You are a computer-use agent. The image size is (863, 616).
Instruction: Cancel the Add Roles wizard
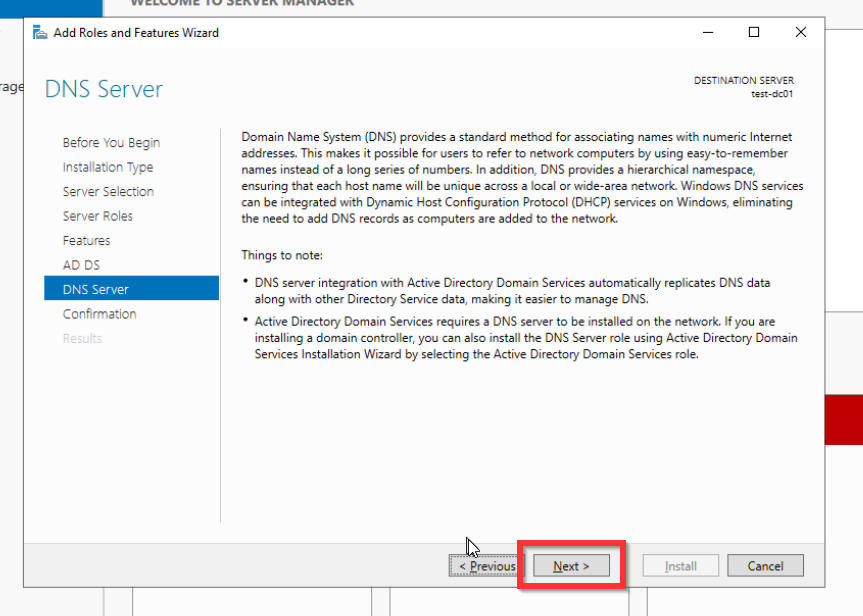(x=765, y=565)
